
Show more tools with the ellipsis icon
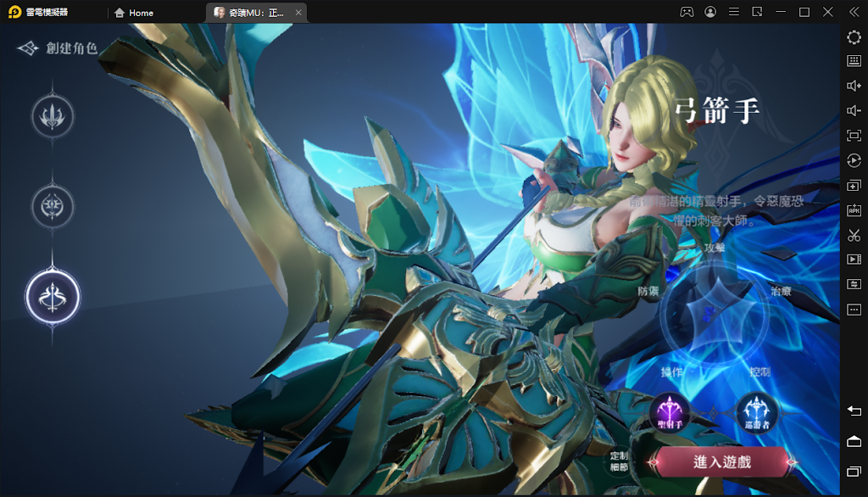pos(854,310)
